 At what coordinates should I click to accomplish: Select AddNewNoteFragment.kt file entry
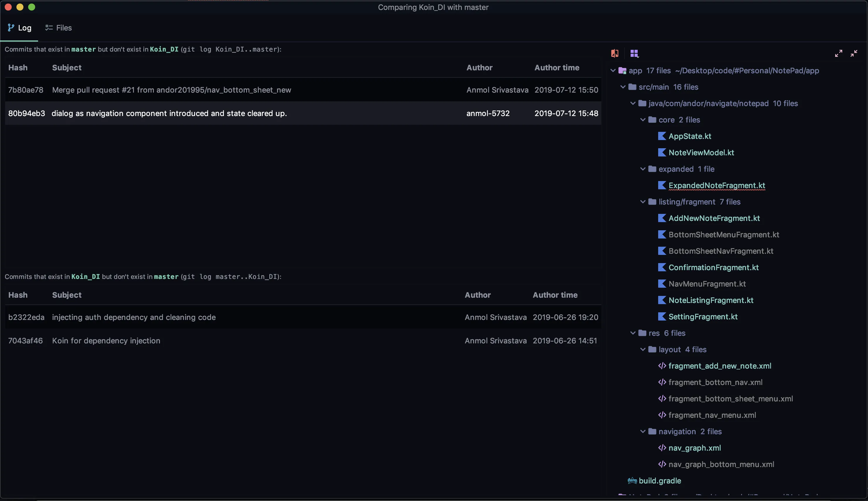(714, 218)
